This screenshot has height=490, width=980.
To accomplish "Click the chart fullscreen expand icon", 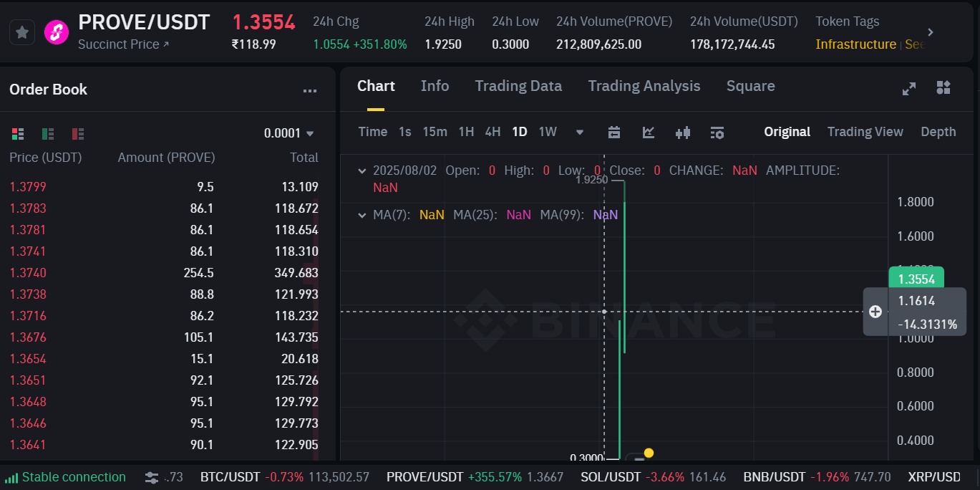I will pyautogui.click(x=909, y=88).
